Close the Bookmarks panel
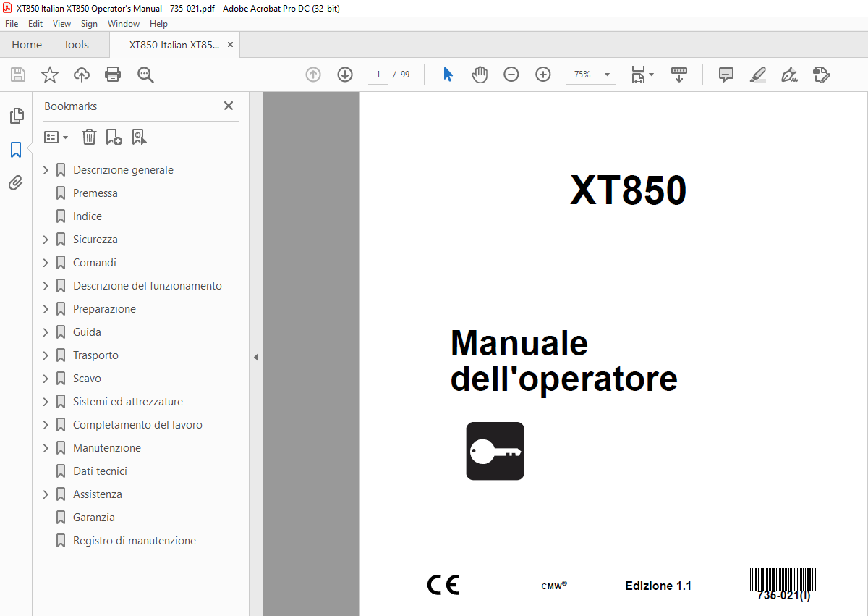This screenshot has height=616, width=868. pos(229,106)
